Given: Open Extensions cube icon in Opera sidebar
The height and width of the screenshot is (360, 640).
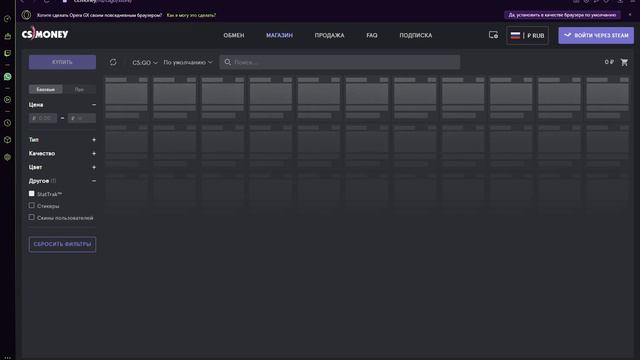Looking at the screenshot, I should (x=7, y=140).
